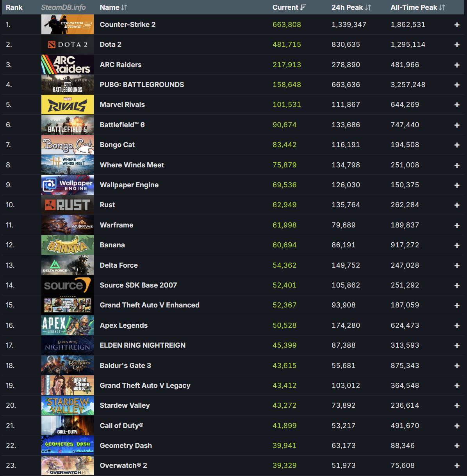Open Source SDK logo thumbnail
467x476 pixels.
[x=68, y=285]
